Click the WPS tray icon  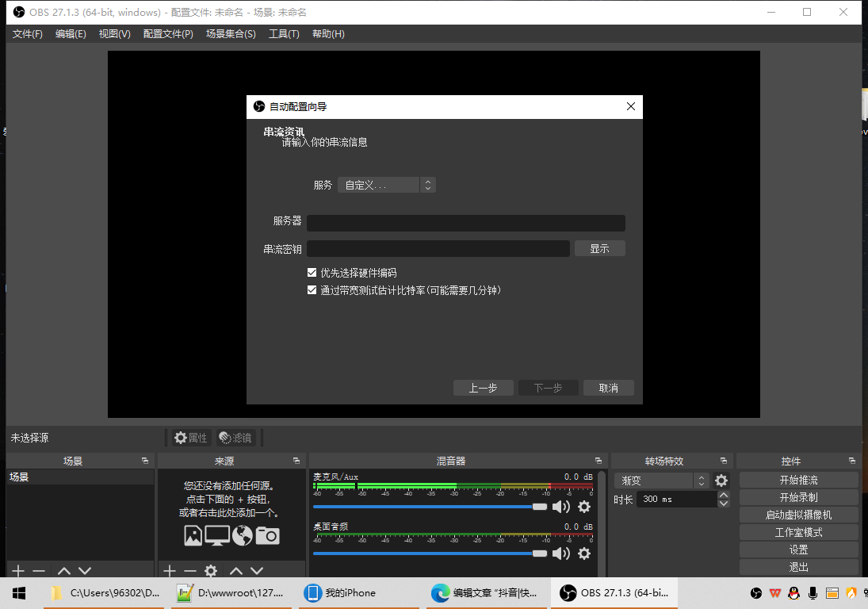775,593
